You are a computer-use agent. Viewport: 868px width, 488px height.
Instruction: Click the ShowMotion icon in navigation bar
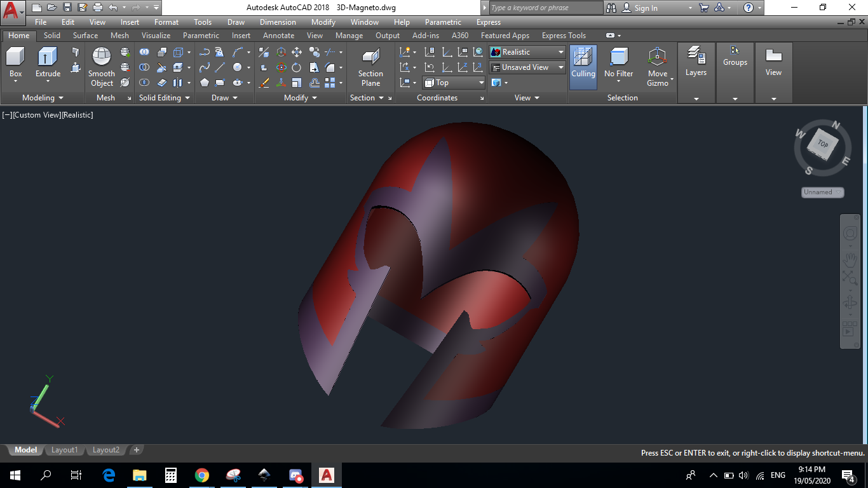click(850, 329)
